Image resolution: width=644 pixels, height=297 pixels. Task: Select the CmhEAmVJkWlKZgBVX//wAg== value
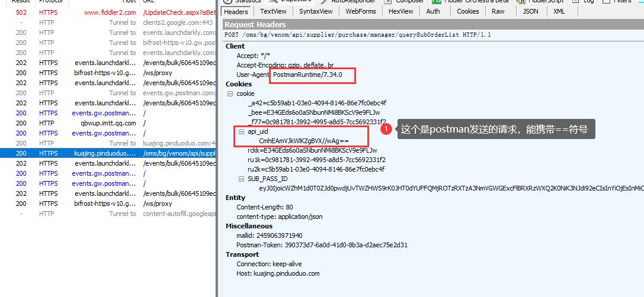(304, 141)
